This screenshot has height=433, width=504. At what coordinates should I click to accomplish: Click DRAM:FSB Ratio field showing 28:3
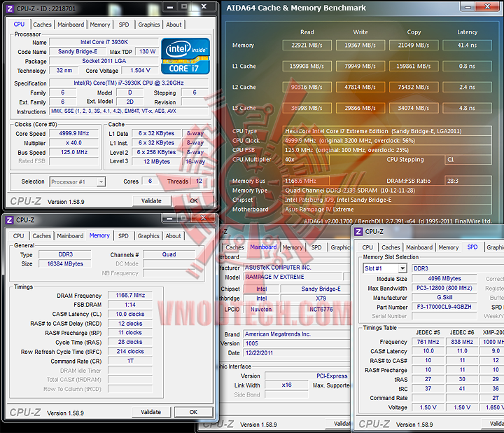[468, 181]
